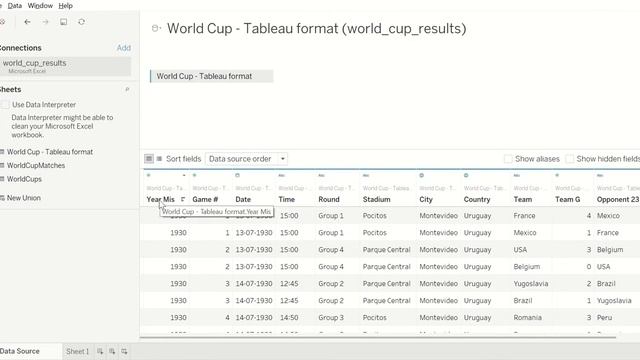The width and height of the screenshot is (640, 360).
Task: Select World Cup - Tableau format sheet
Action: [50, 151]
